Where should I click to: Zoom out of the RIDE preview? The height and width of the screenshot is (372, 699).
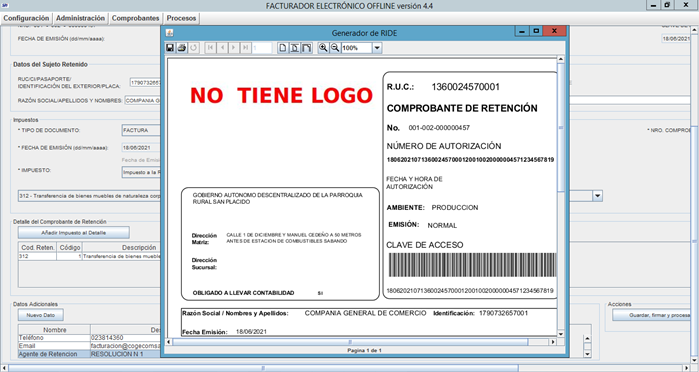pyautogui.click(x=335, y=48)
